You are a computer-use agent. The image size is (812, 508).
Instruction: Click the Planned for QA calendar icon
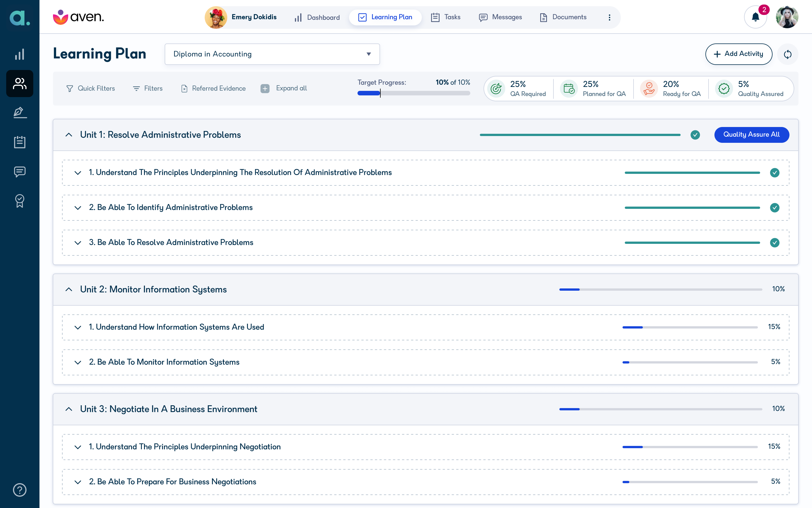tap(569, 89)
